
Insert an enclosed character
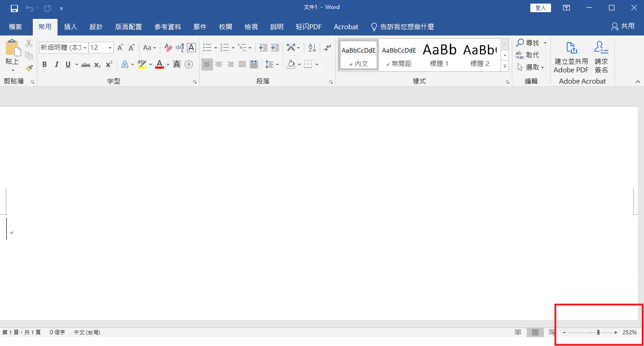[x=189, y=65]
